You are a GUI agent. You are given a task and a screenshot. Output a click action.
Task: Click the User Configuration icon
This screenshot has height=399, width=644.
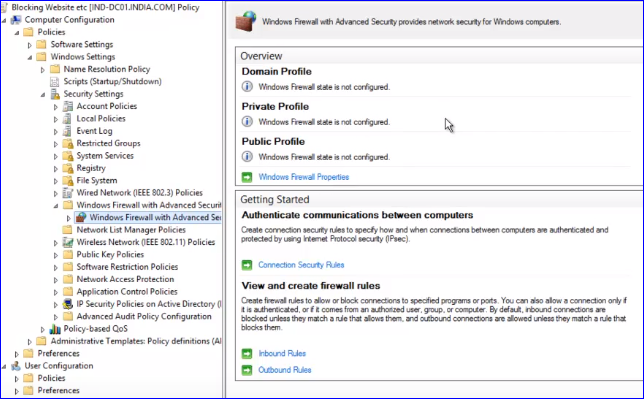tap(16, 366)
